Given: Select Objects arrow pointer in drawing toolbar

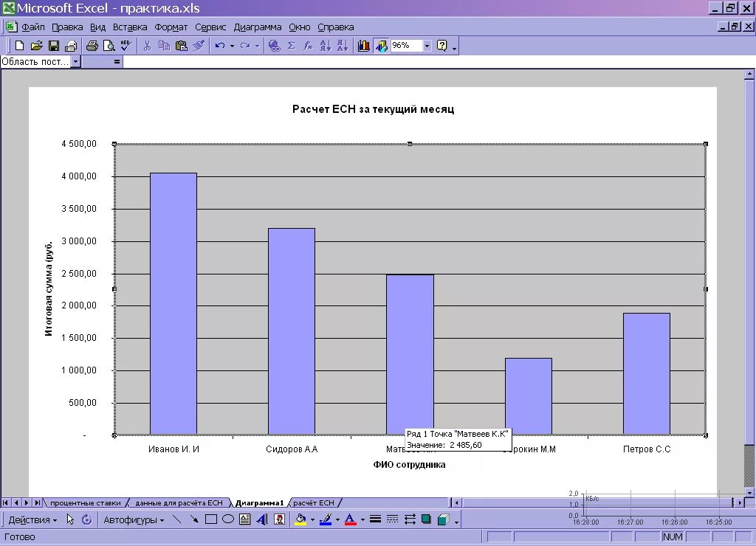Looking at the screenshot, I should [70, 519].
